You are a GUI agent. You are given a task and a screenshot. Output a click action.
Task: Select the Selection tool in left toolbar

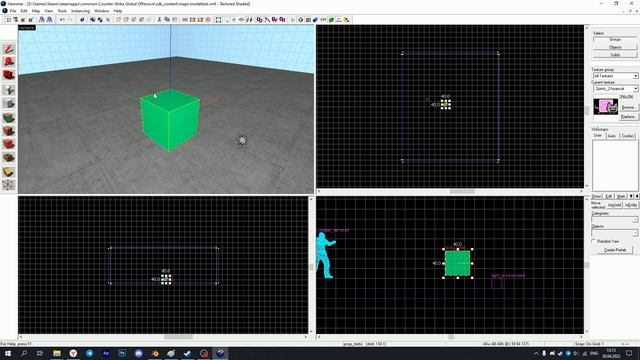9,49
